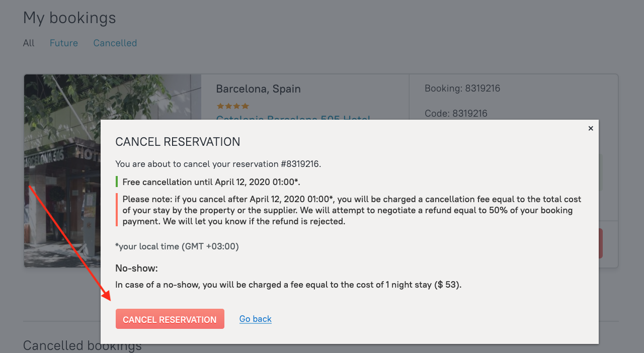
Task: Select the second star in the hotel rating
Action: point(228,106)
